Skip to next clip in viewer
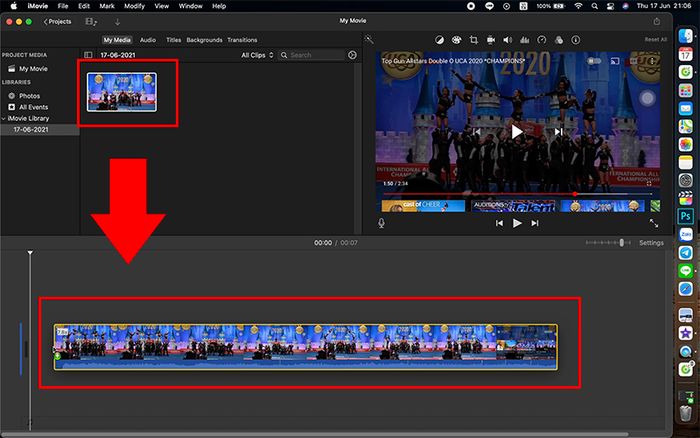The height and width of the screenshot is (438, 700). pyautogui.click(x=535, y=223)
